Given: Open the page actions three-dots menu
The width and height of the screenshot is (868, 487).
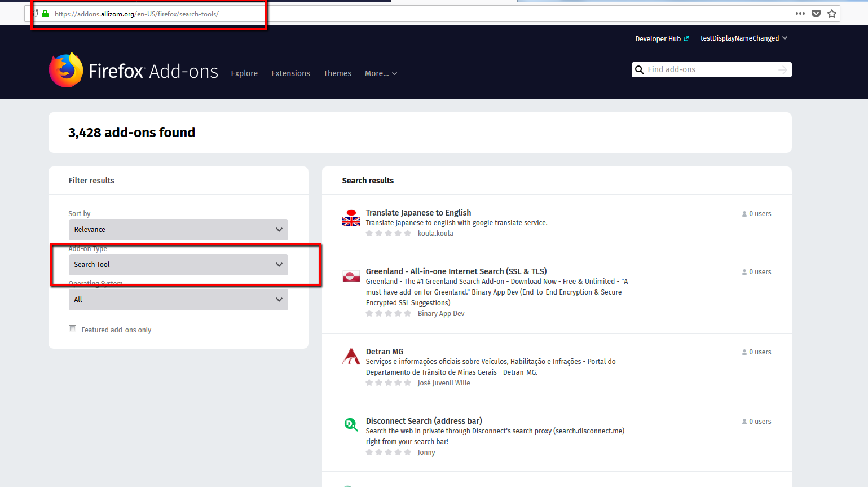Looking at the screenshot, I should pos(800,14).
